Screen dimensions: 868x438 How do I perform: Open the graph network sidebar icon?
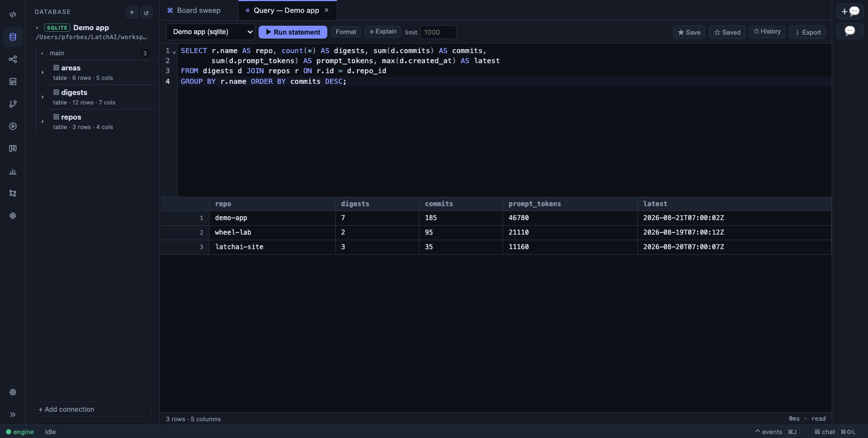pyautogui.click(x=13, y=193)
